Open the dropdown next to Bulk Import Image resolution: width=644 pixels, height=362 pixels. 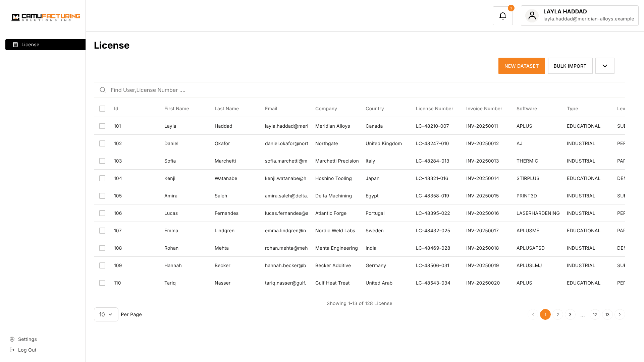pos(605,66)
